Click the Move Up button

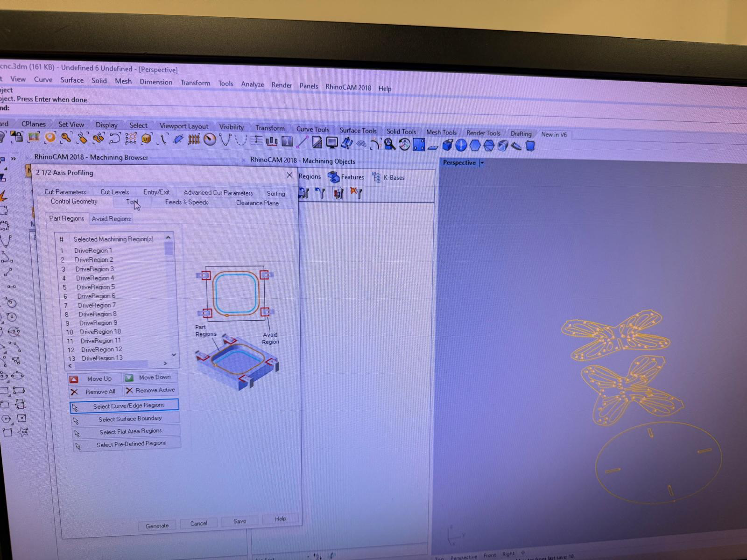point(94,378)
